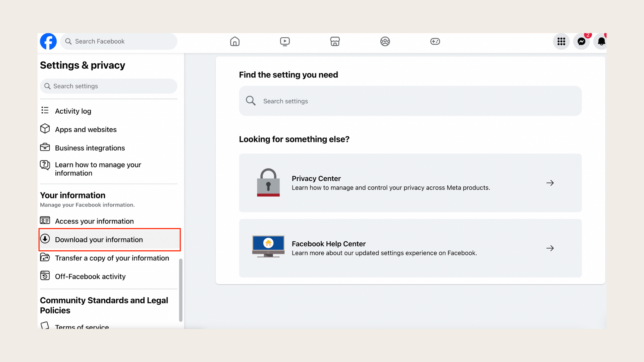Click the Off-Facebook activity clock icon

click(x=45, y=276)
